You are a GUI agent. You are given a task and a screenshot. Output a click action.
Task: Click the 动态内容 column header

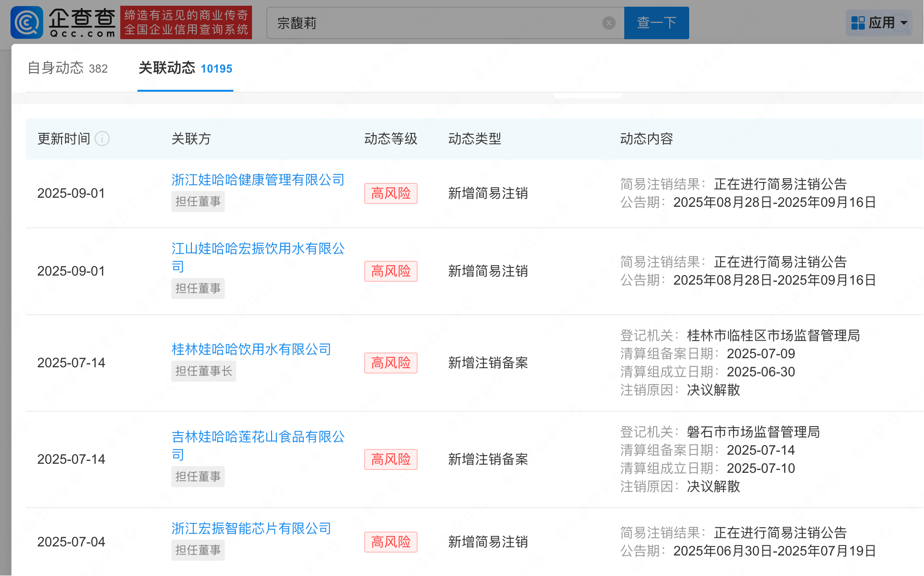(x=646, y=139)
